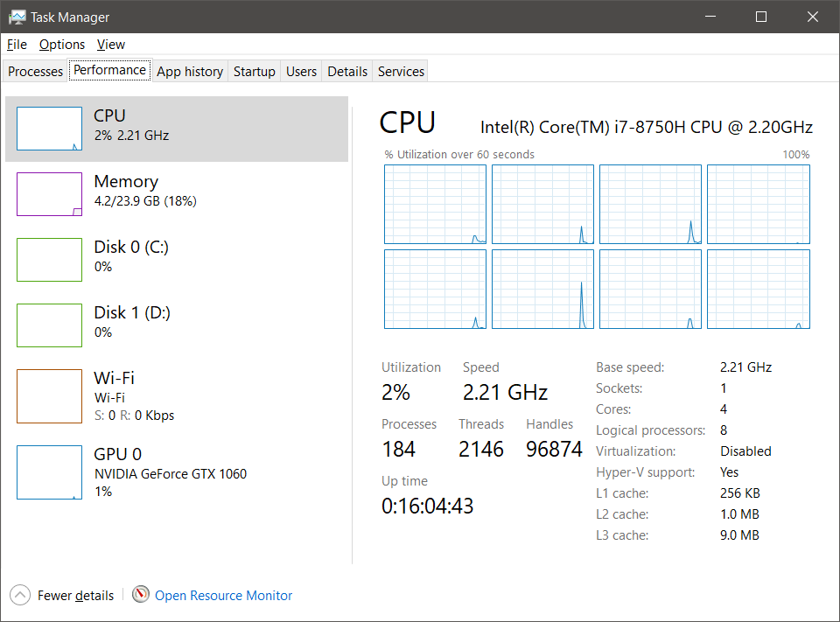Open the View menu
The image size is (840, 622).
pos(111,45)
